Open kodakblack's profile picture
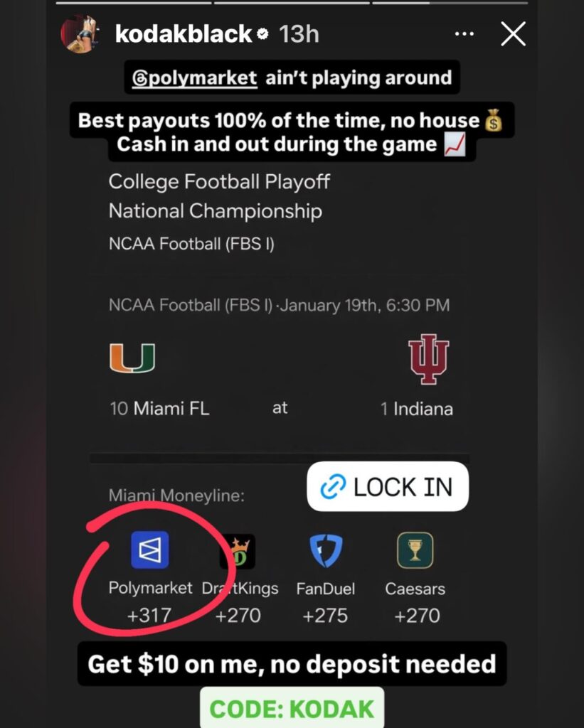Screen dimensions: 584x728 pyautogui.click(x=79, y=34)
